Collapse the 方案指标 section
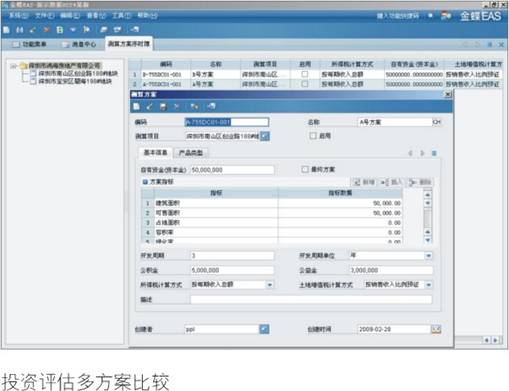 click(x=145, y=182)
